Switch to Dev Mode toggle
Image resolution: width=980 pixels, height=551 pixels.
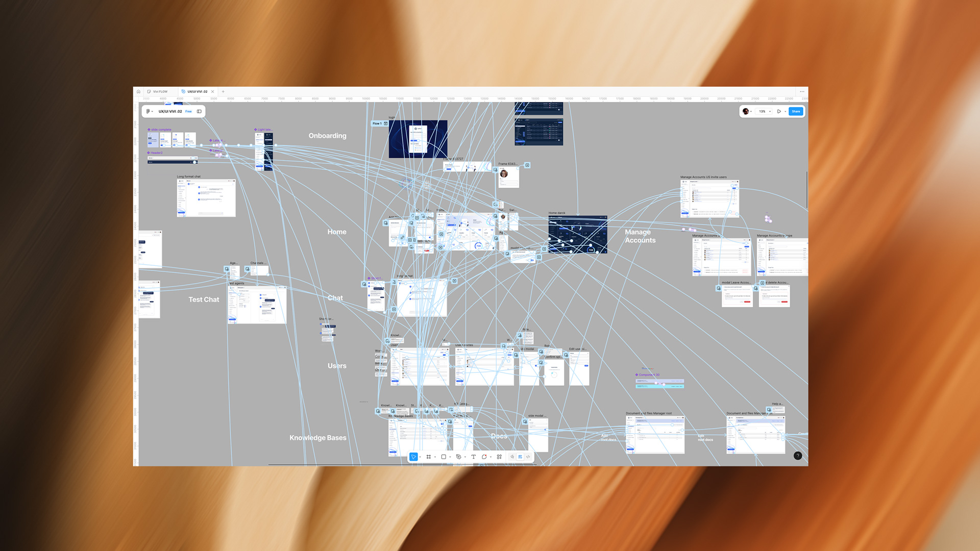(x=528, y=457)
